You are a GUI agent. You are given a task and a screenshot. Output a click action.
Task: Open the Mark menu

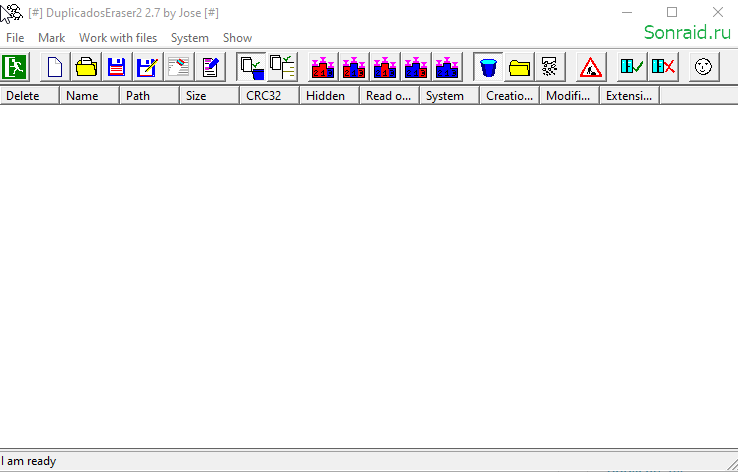pyautogui.click(x=52, y=38)
